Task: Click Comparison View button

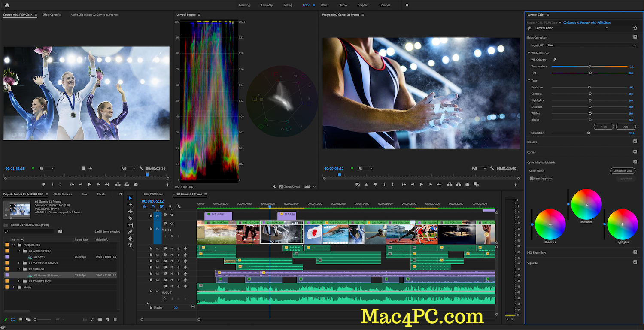Action: pos(623,171)
